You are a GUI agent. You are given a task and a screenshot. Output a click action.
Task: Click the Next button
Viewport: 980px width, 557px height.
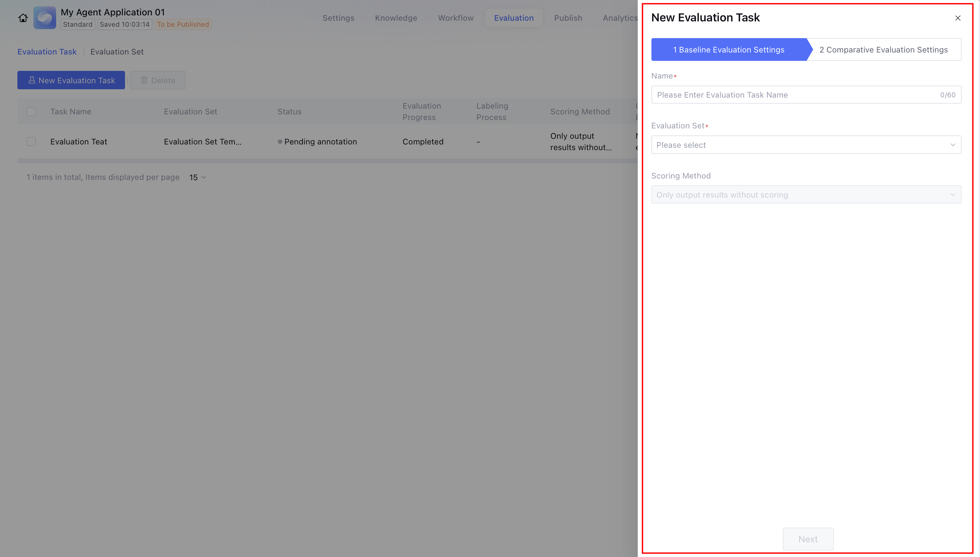(x=808, y=539)
